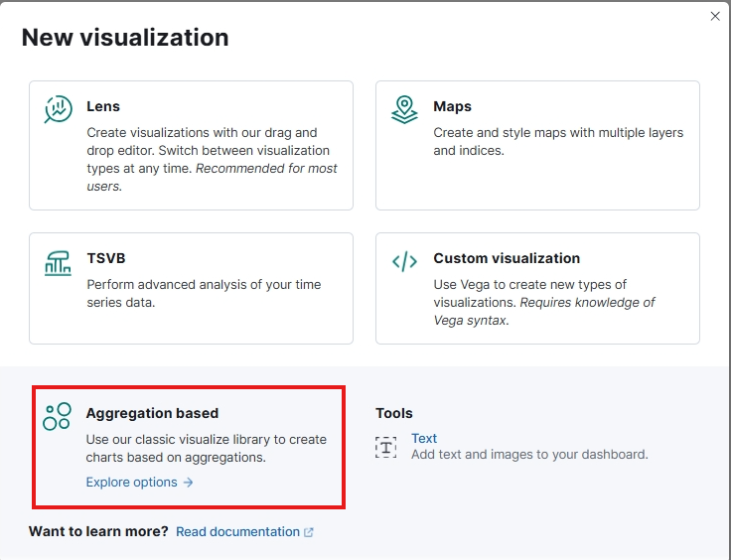Click the external link icon beside Read documentation
This screenshot has width=731, height=560.
(x=309, y=532)
